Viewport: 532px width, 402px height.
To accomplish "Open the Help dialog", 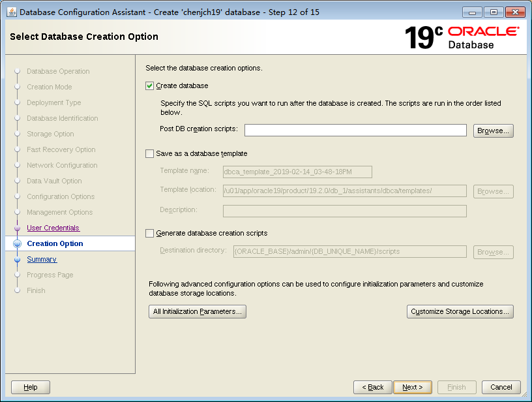I will (x=30, y=387).
